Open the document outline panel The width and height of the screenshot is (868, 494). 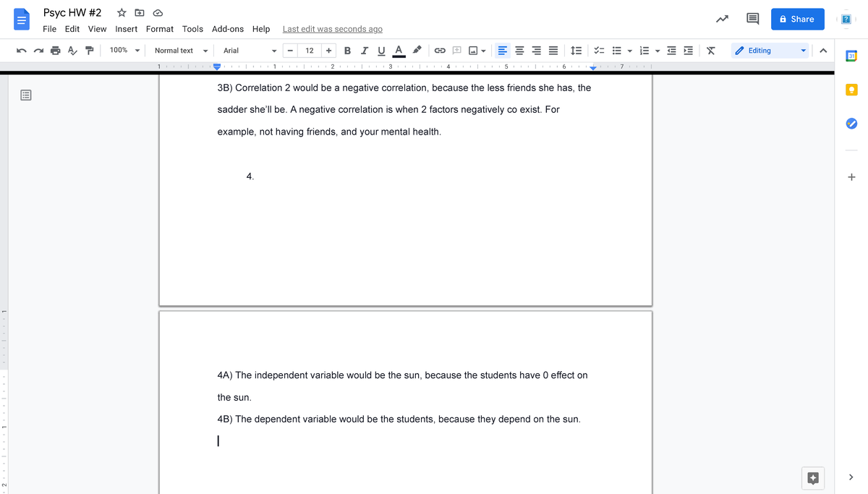tap(25, 94)
